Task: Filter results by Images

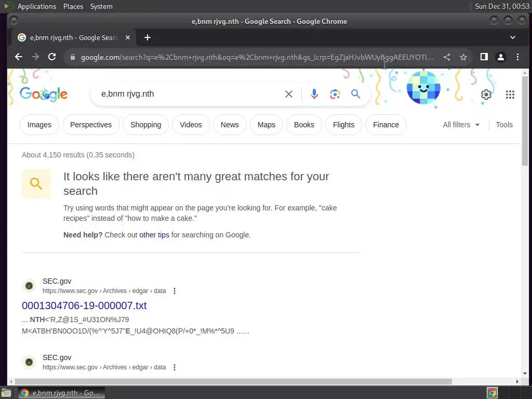Action: [x=39, y=125]
